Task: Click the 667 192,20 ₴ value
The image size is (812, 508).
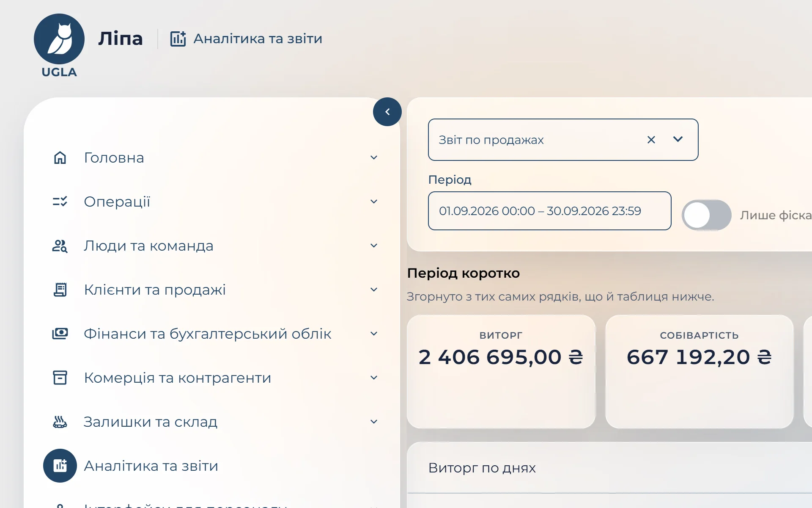Action: click(699, 357)
